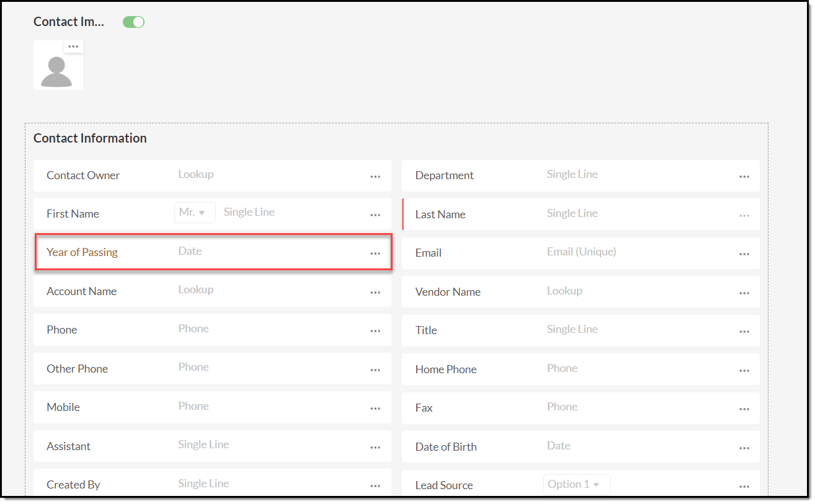Select the Created By field label

pos(73,485)
